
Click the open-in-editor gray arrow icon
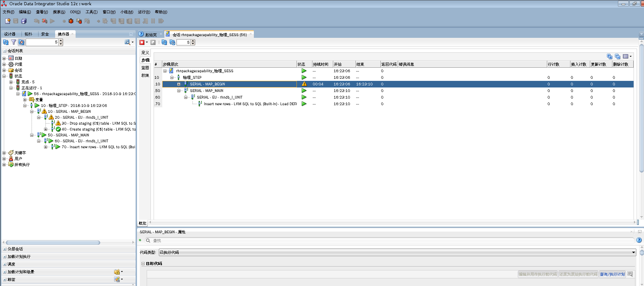tap(153, 42)
